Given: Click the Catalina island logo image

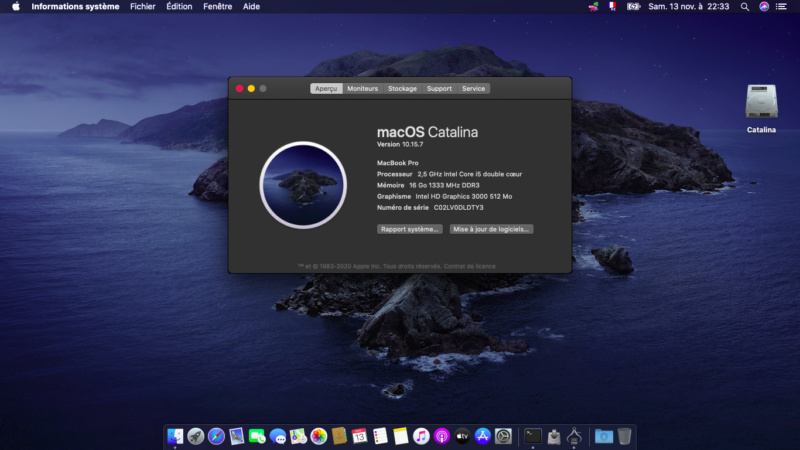Looking at the screenshot, I should pos(303,185).
